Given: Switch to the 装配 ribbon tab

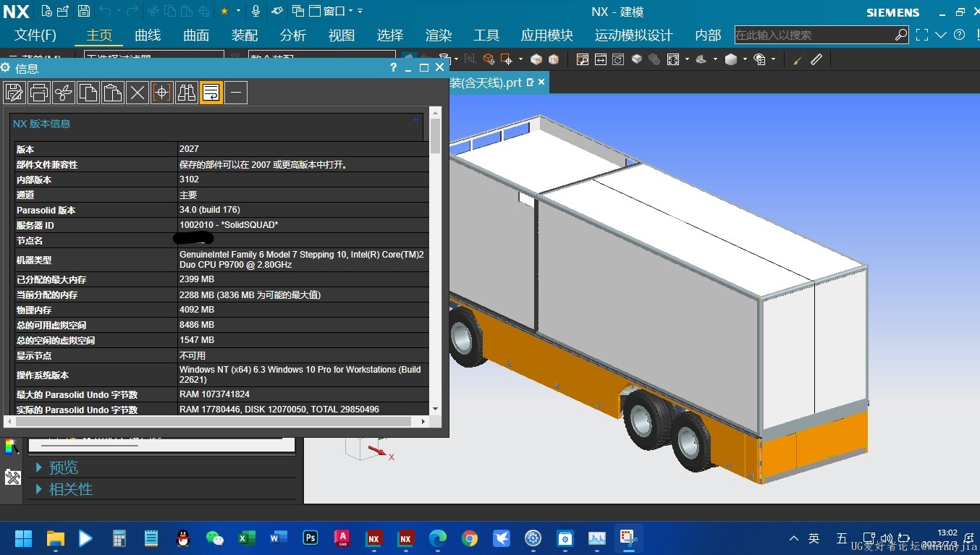Looking at the screenshot, I should (x=245, y=35).
